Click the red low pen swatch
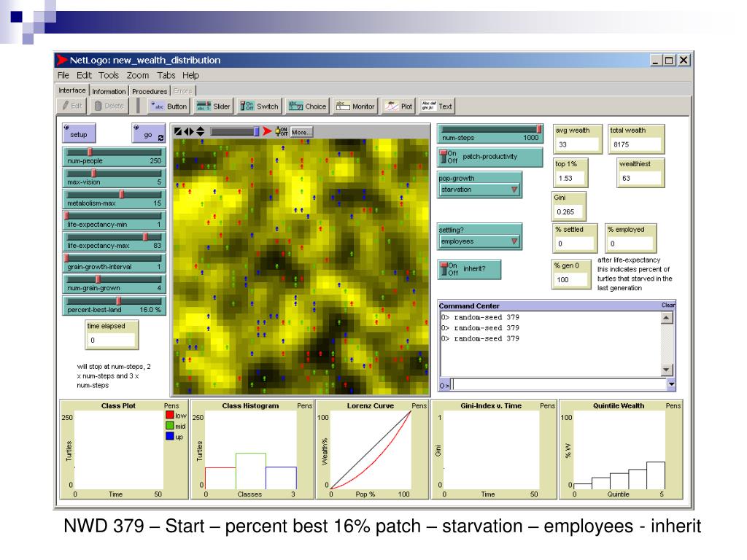The image size is (747, 560). click(169, 415)
